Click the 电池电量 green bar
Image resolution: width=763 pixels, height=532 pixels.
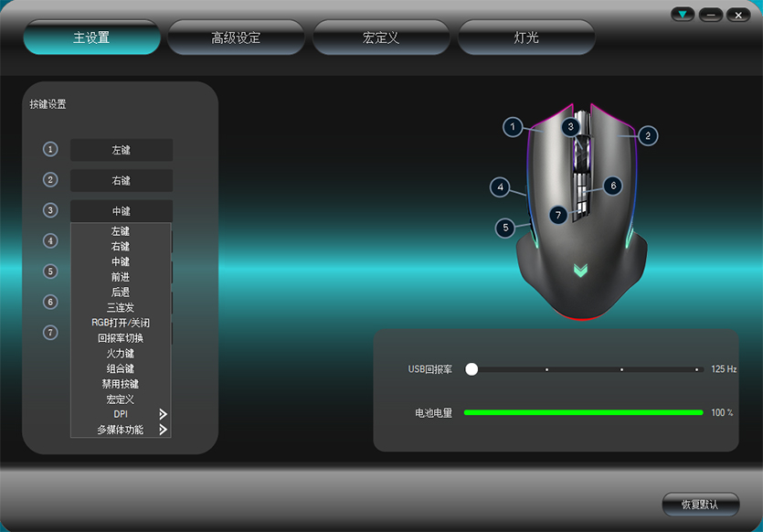click(x=583, y=412)
